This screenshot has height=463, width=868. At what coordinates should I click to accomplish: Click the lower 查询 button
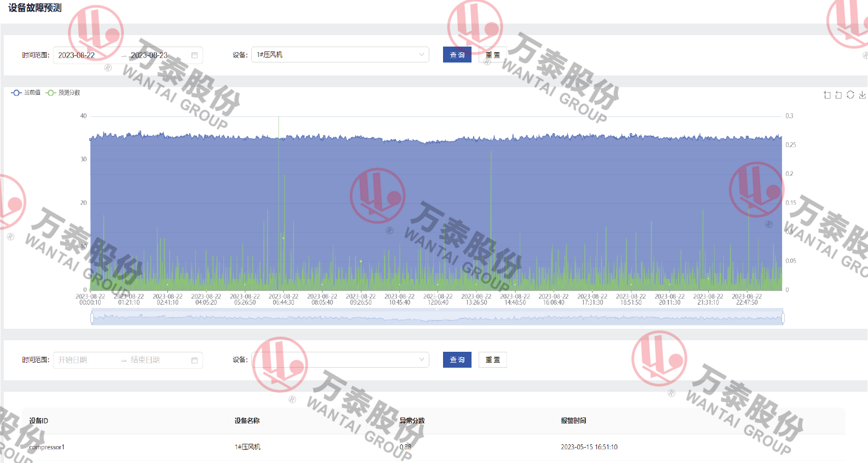[457, 360]
